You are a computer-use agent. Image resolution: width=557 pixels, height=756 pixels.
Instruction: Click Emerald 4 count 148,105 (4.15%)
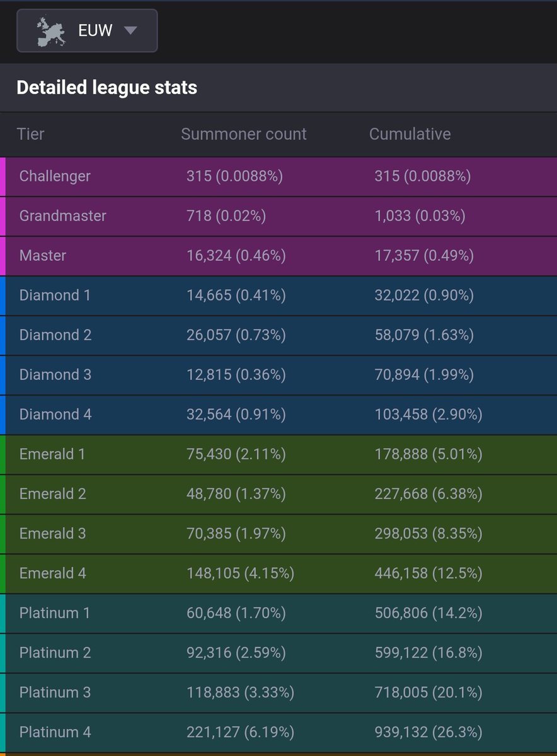240,573
